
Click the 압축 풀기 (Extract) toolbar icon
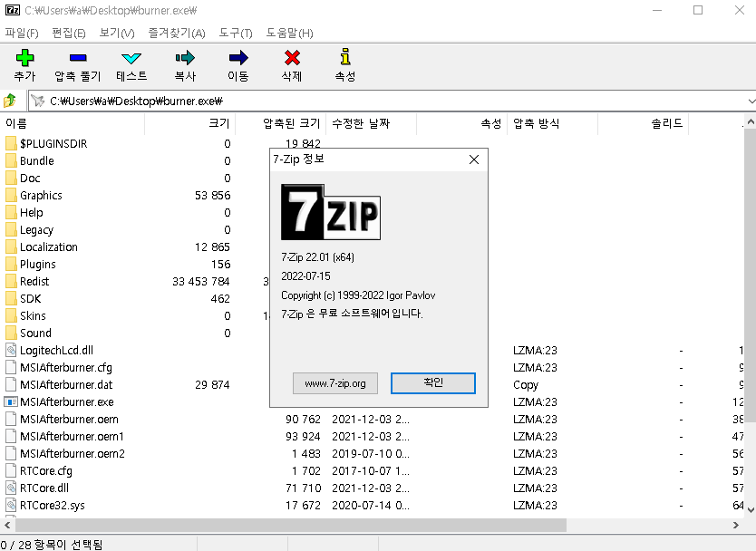[x=78, y=58]
